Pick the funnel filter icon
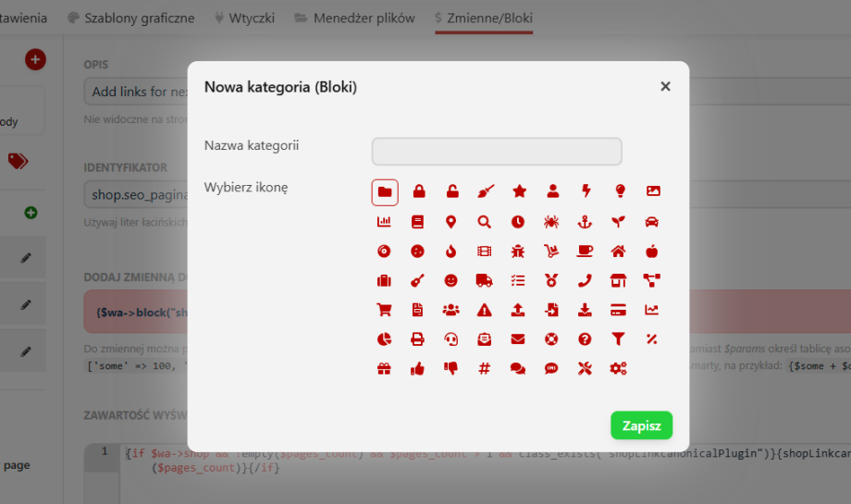This screenshot has height=504, width=851. click(619, 339)
